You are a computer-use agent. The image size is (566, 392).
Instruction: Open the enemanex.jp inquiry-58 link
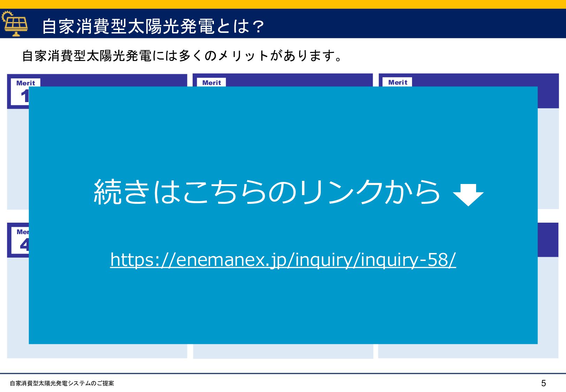click(x=283, y=260)
